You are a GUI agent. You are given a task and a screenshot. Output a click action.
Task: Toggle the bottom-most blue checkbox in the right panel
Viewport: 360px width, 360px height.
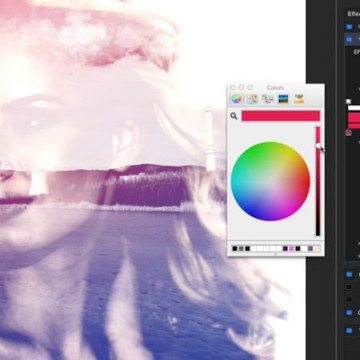[x=349, y=330]
